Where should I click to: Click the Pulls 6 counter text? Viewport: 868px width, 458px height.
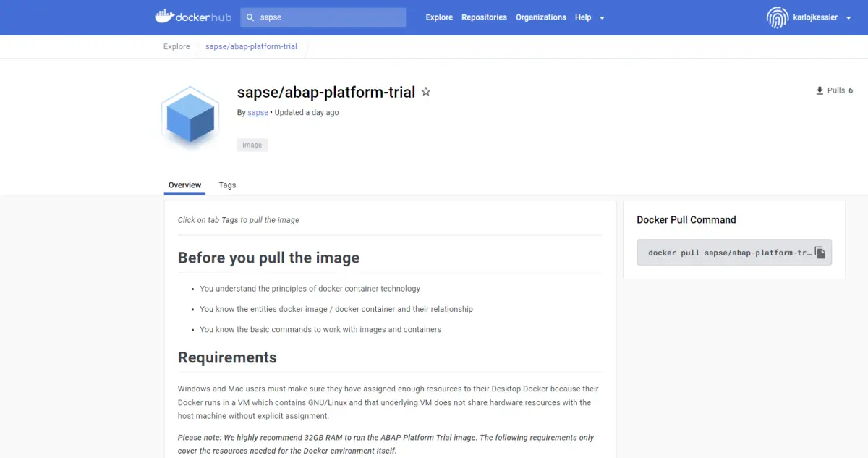[x=840, y=90]
